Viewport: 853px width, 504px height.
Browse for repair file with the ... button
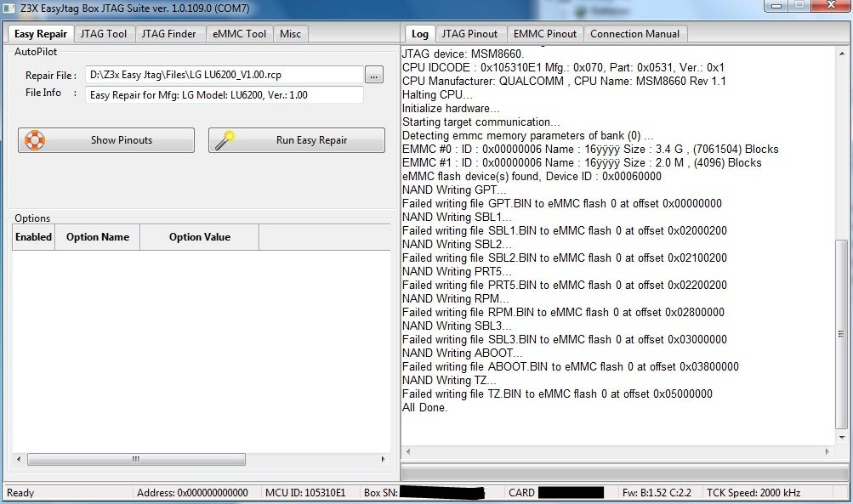point(373,75)
